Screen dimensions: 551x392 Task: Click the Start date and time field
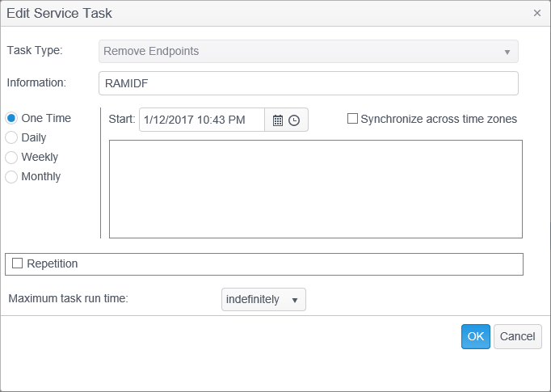202,120
